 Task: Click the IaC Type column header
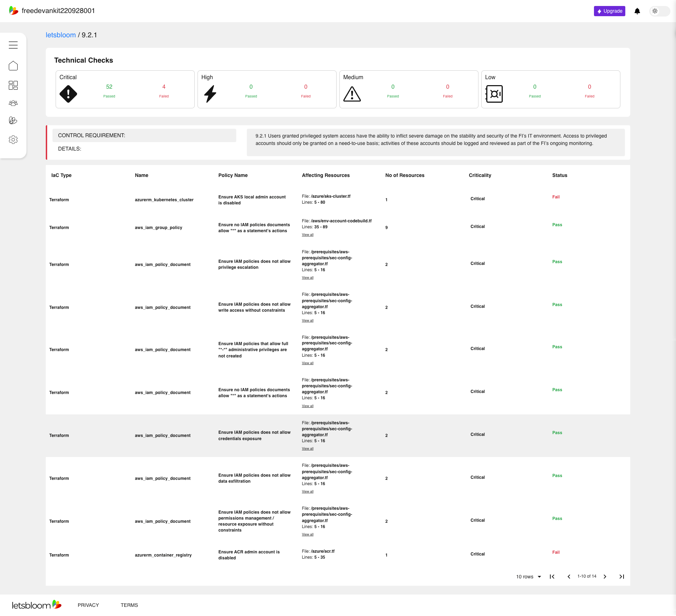[x=61, y=175]
